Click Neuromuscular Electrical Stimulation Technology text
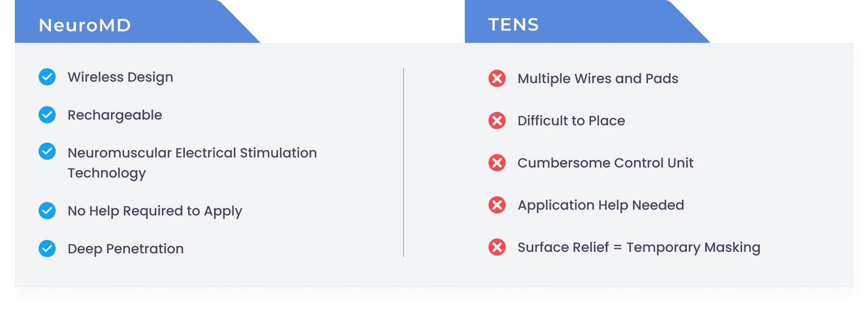 (x=192, y=162)
